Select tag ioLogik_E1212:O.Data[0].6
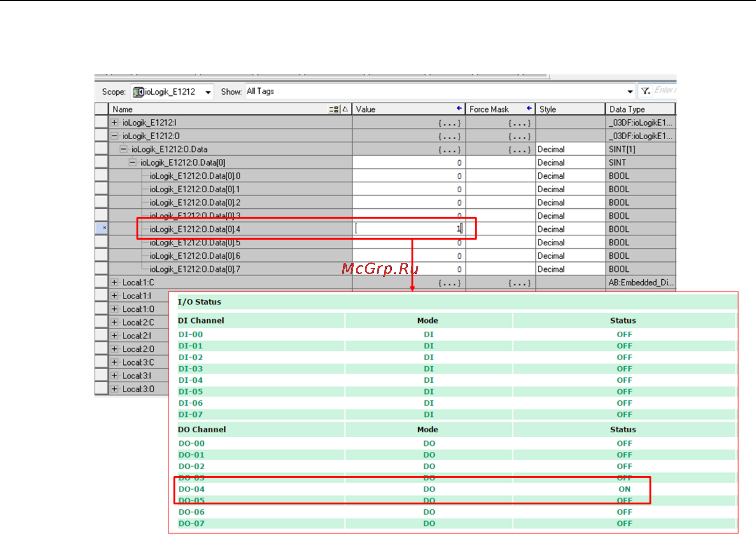This screenshot has width=756, height=536. tap(195, 256)
